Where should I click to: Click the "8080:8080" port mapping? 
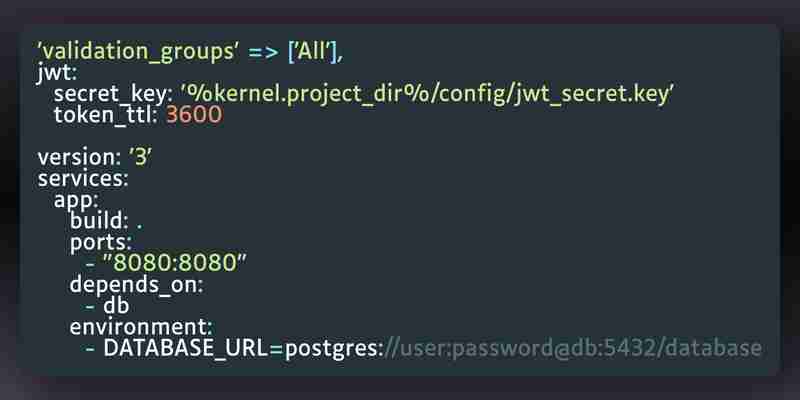(174, 263)
